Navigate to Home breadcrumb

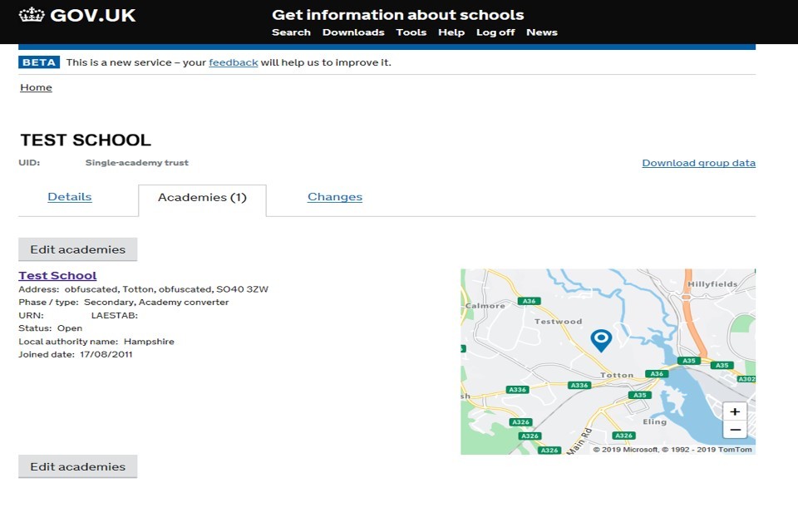36,87
